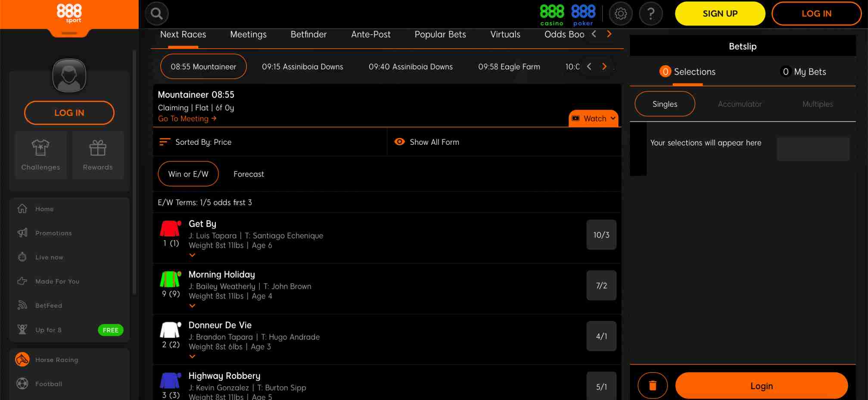
Task: Expand form details for Morning Holiday
Action: point(192,306)
